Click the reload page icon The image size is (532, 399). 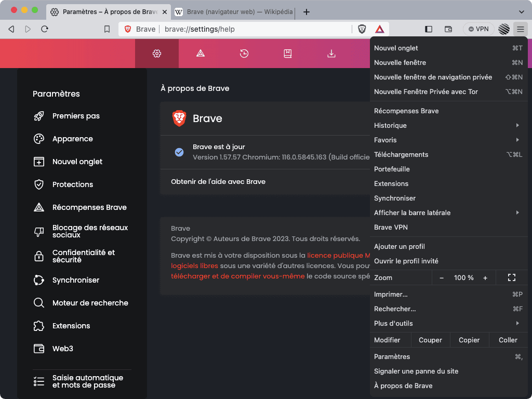(45, 29)
